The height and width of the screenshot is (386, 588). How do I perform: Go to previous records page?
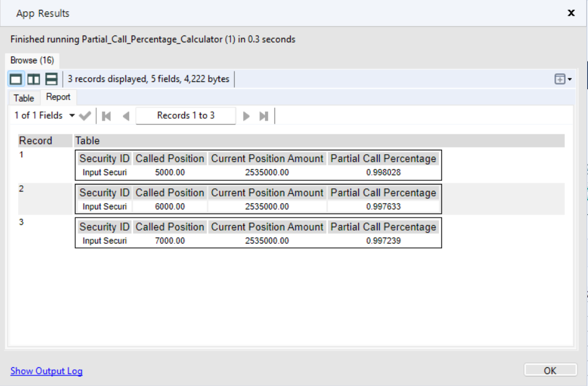click(x=126, y=116)
